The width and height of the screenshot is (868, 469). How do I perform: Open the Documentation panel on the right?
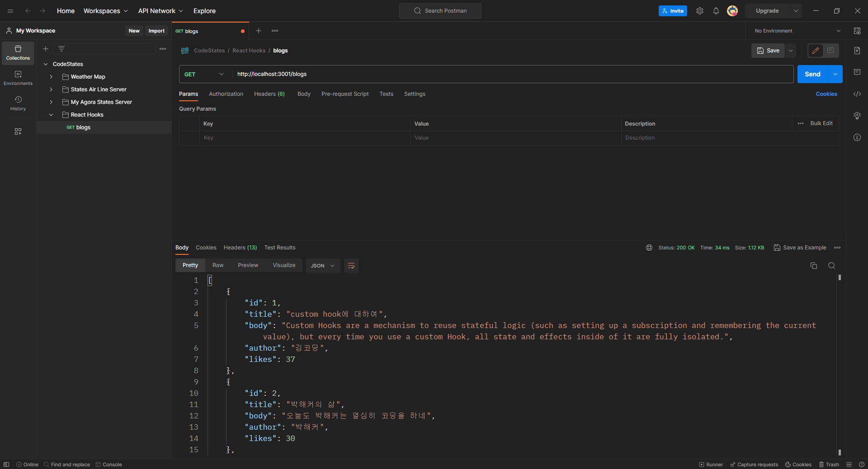pos(857,51)
